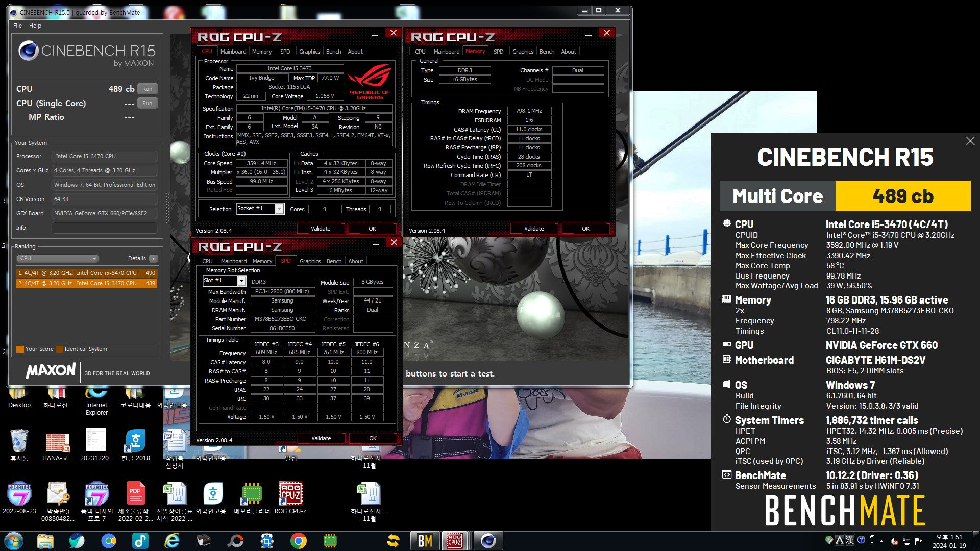Click Validate in the Memory CPU-Z window

[x=534, y=229]
